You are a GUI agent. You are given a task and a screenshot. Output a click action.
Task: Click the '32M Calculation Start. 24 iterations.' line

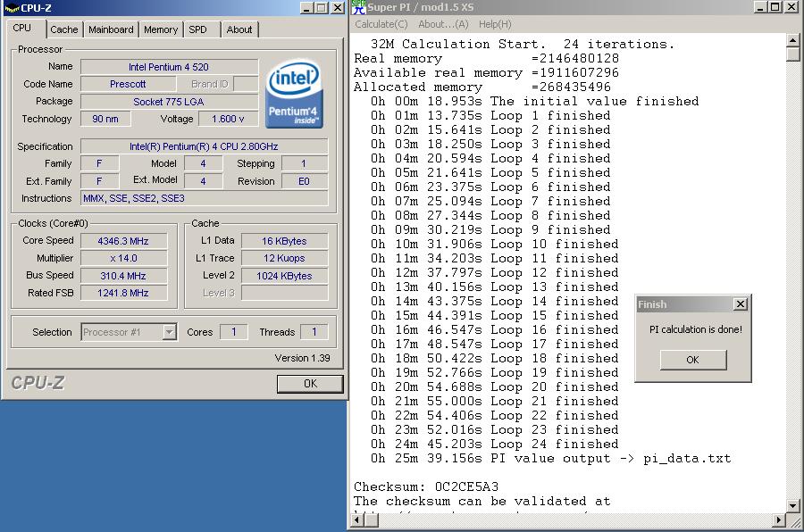(x=523, y=44)
